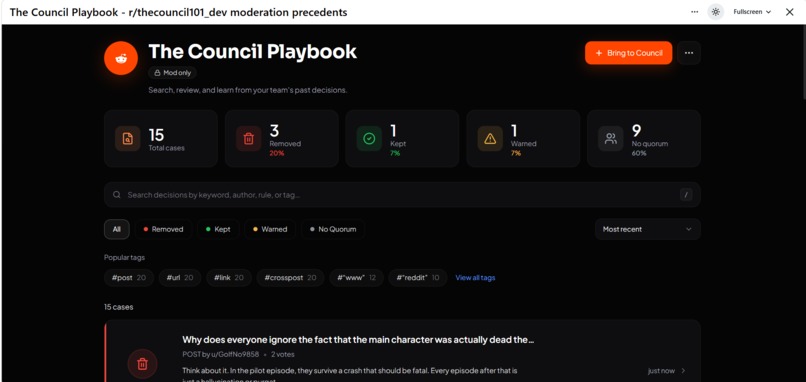Open the three-dot menu beside Bring to Council

(x=689, y=53)
